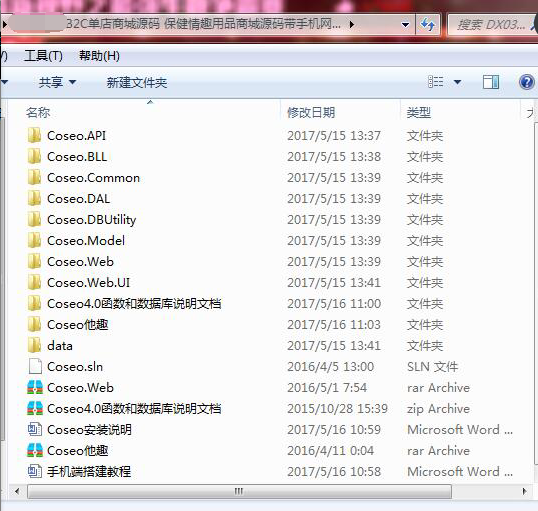The width and height of the screenshot is (538, 511).
Task: Click the scroll right arrow
Action: tap(524, 491)
